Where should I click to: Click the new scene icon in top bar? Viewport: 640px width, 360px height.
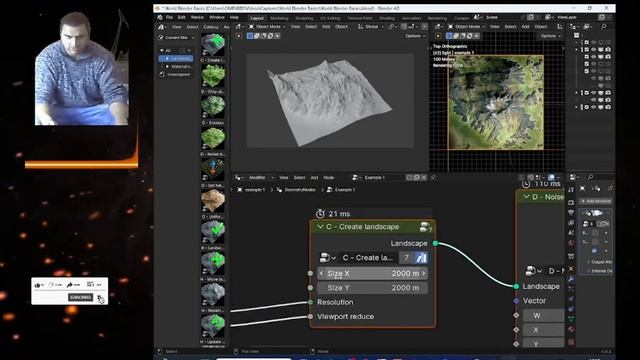click(x=530, y=17)
